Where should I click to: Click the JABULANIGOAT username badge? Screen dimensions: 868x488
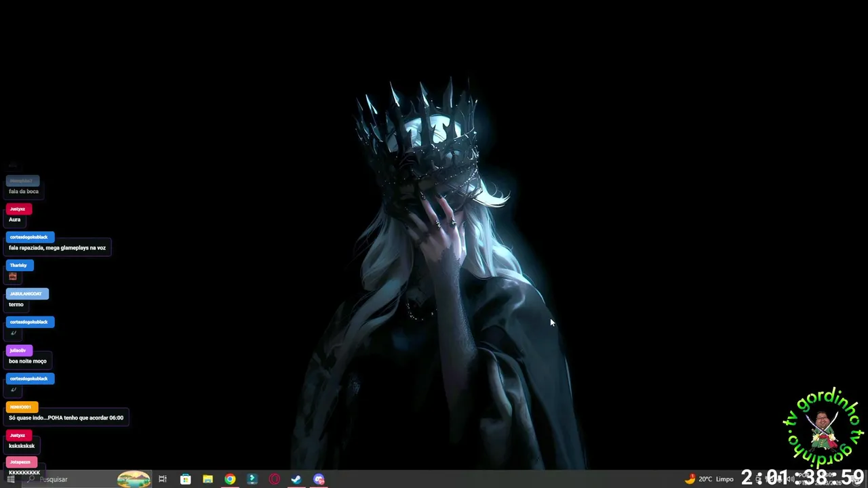27,293
